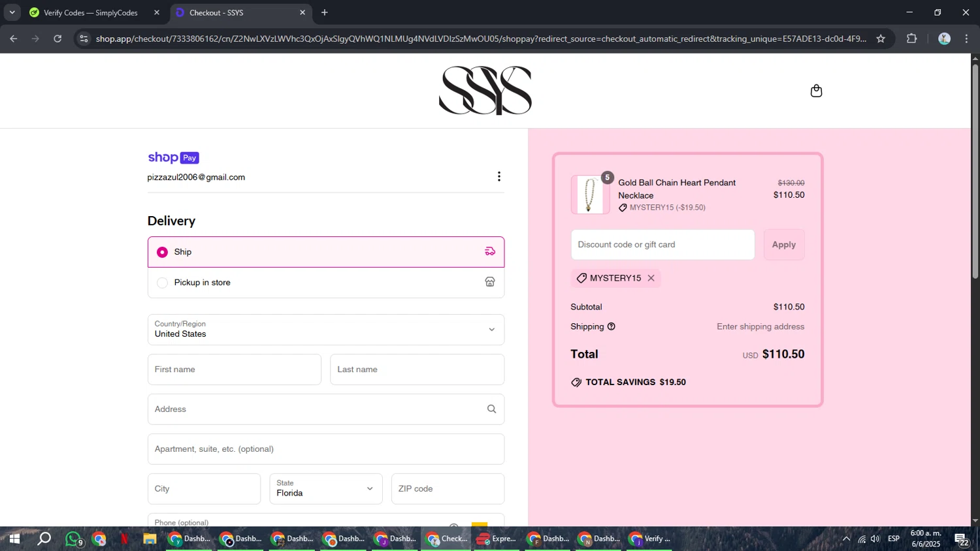Go back to the previous page
Screen dimensions: 980x551
point(14,39)
